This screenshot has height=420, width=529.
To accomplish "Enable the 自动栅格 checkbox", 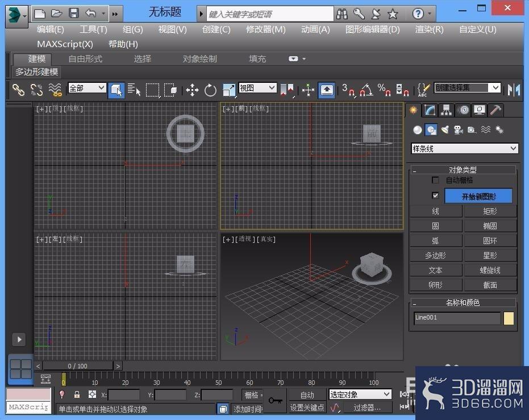I will (x=435, y=180).
